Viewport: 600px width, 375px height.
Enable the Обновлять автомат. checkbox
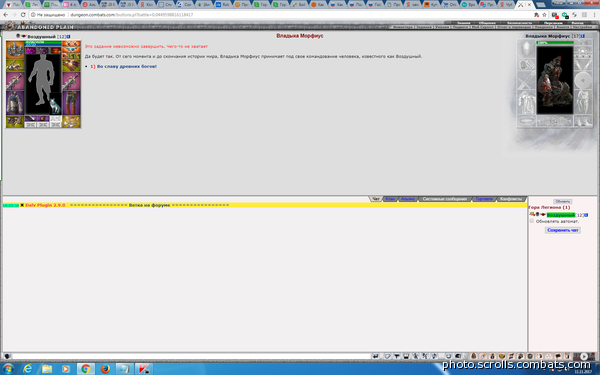tap(532, 221)
